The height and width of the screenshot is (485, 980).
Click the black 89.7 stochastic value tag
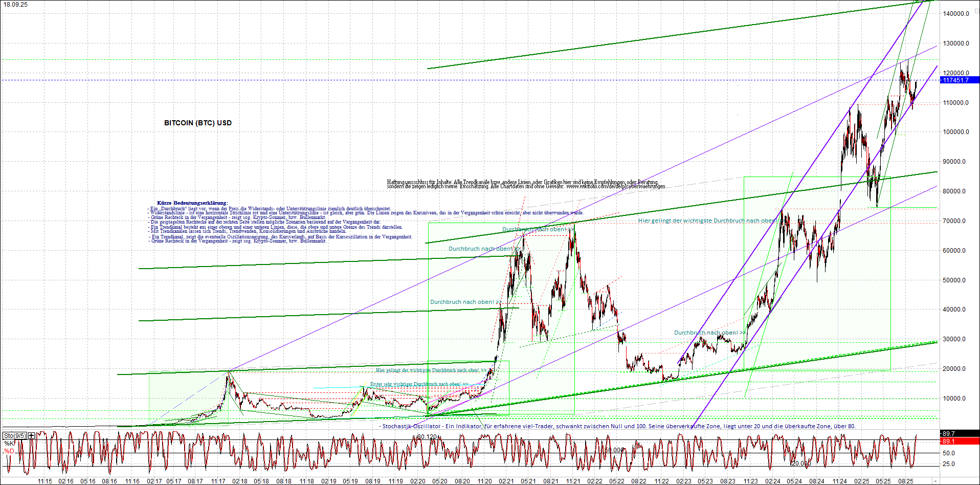click(960, 434)
